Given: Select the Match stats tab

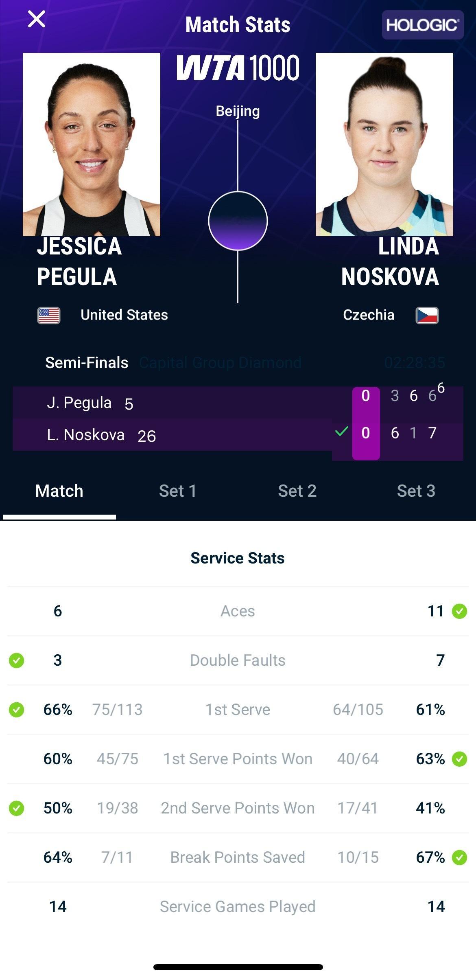Looking at the screenshot, I should point(59,491).
